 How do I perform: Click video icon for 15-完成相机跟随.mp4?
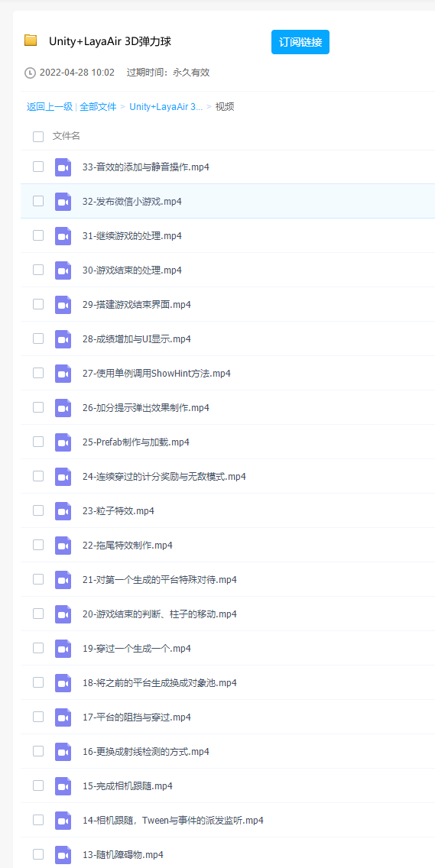(x=63, y=786)
